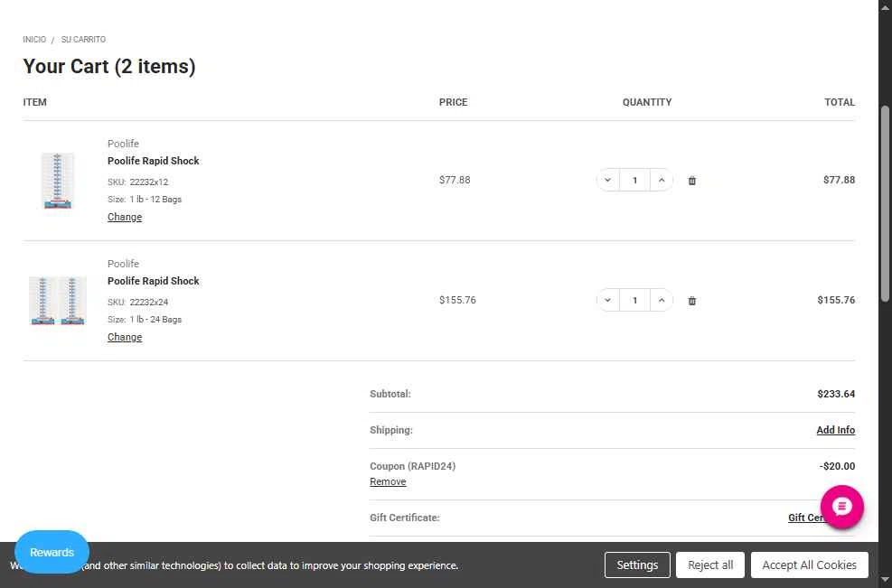The image size is (892, 588).
Task: Increase quantity for SKU 22232x12
Action: (x=662, y=181)
